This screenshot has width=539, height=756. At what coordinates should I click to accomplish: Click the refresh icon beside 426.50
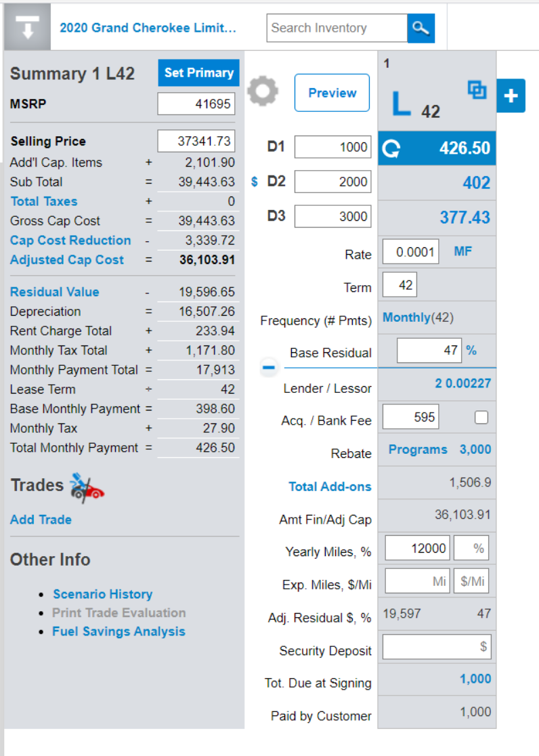click(x=391, y=148)
